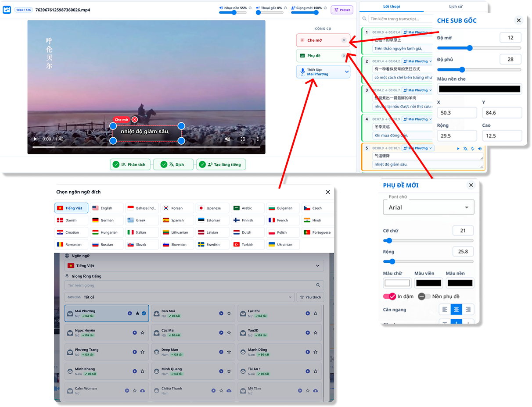Adjust the Cỡ chữ font size slider
Image resolution: width=532 pixels, height=407 pixels.
(428, 240)
